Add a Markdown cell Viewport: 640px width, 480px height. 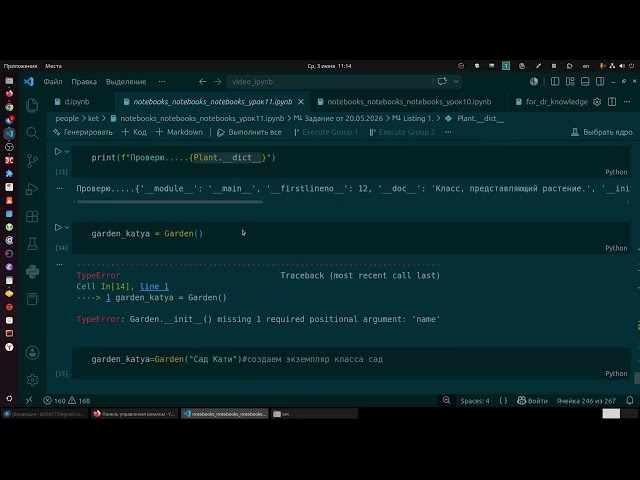(x=179, y=132)
